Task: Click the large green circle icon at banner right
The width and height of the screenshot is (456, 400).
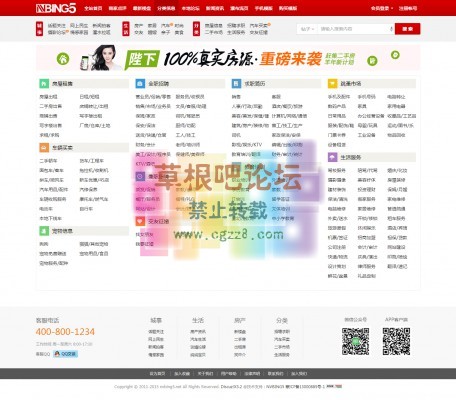Action: coord(372,61)
